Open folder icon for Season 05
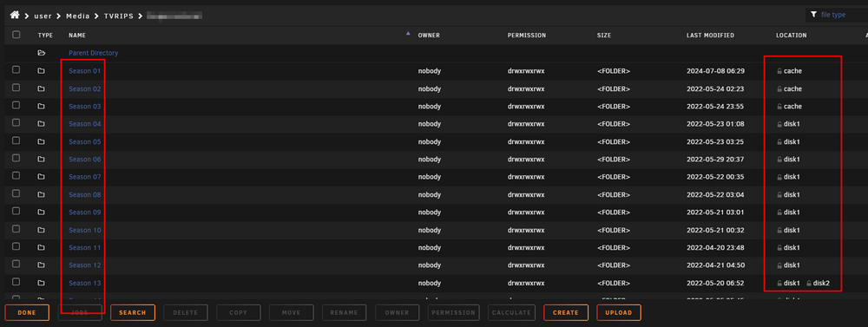Viewport: 868px width, 327px height. pyautogui.click(x=41, y=141)
